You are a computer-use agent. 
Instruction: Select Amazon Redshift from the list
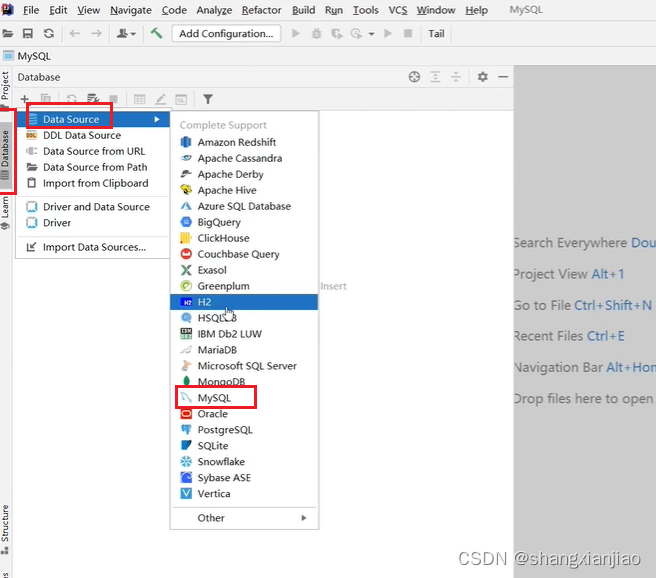pos(244,142)
